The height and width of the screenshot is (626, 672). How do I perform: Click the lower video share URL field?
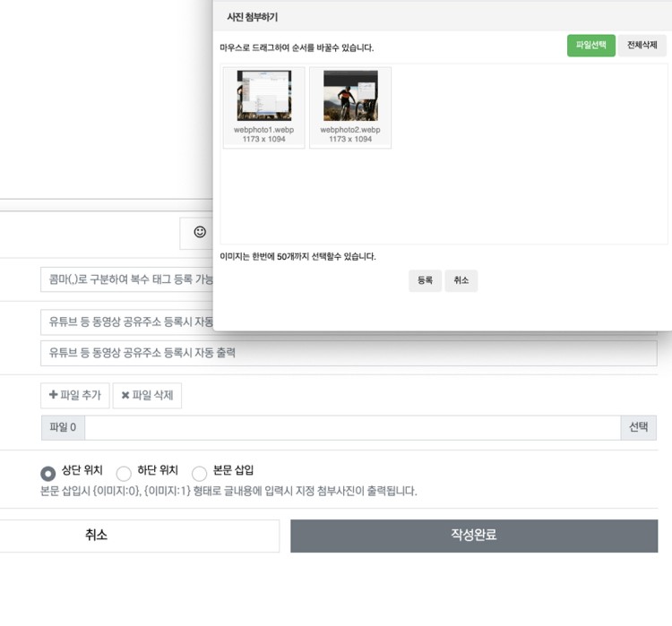coord(349,353)
